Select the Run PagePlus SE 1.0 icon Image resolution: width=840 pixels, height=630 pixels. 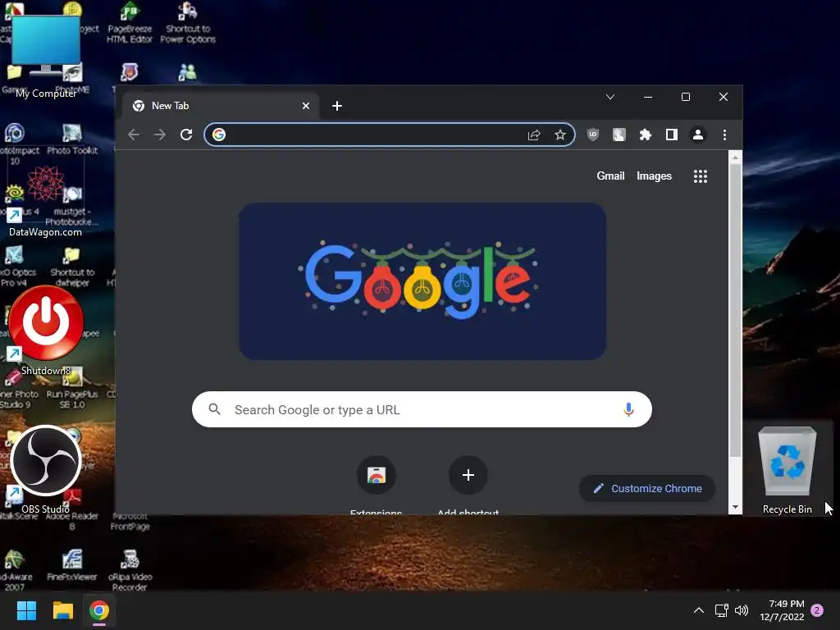(72, 388)
